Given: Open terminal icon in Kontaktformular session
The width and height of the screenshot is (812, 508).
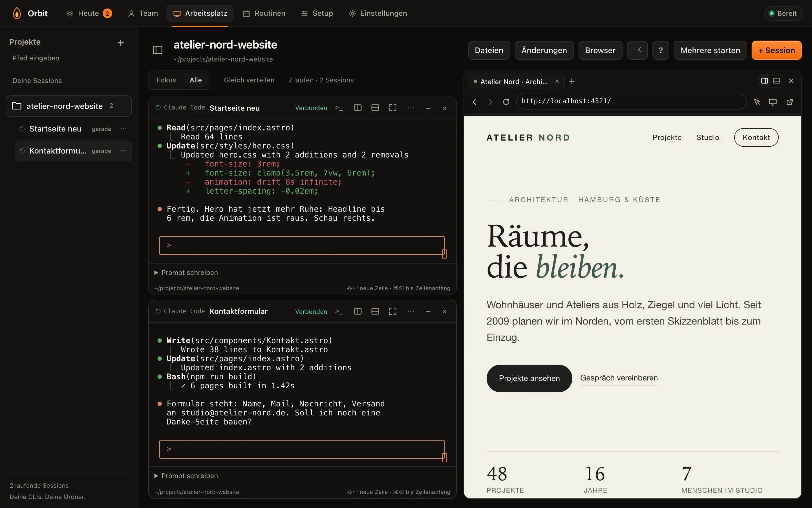Looking at the screenshot, I should pyautogui.click(x=339, y=312).
